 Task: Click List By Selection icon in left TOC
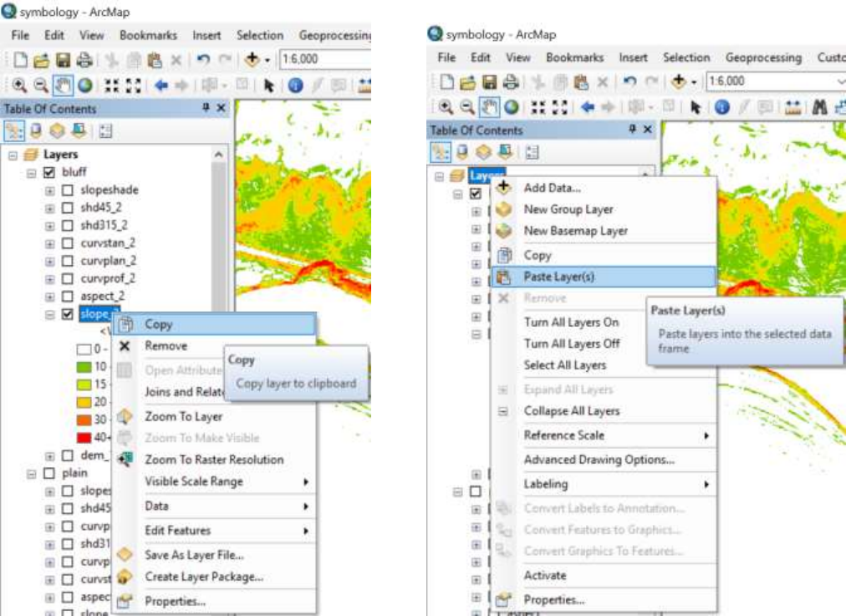[x=79, y=131]
